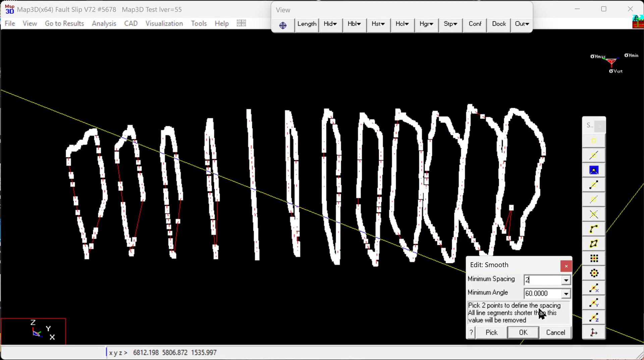Click the crosshair target icon in View toolbar

coord(283,25)
